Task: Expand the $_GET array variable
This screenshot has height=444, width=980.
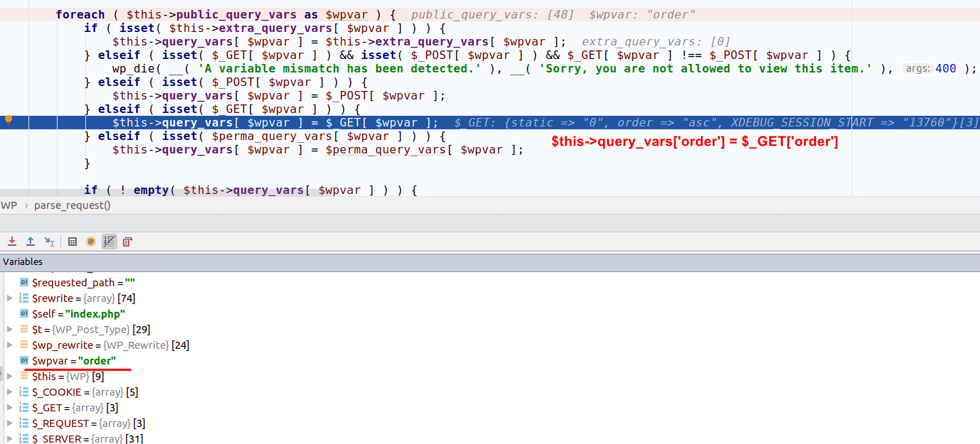Action: (9, 407)
